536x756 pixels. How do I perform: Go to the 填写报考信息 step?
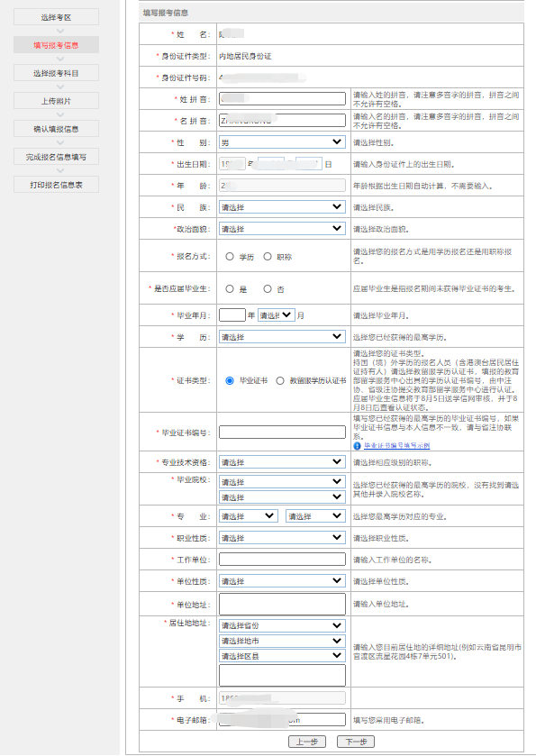pyautogui.click(x=57, y=45)
